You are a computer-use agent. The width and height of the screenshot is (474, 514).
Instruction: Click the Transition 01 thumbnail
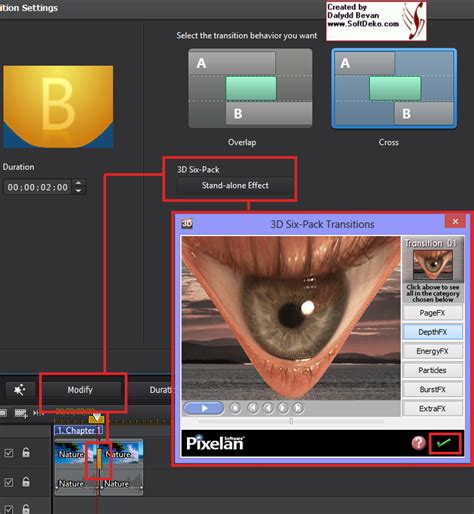coord(433,265)
